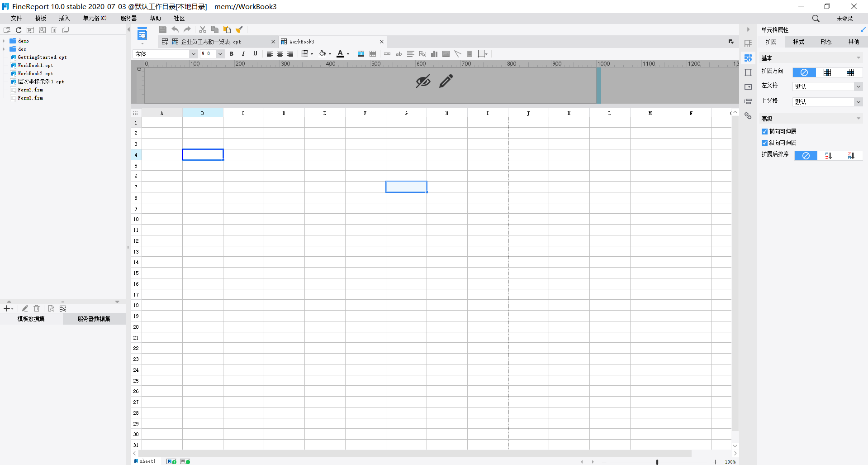Open GettingStarted.cpt in file tree
Viewport: 868px width, 465px height.
tap(42, 58)
